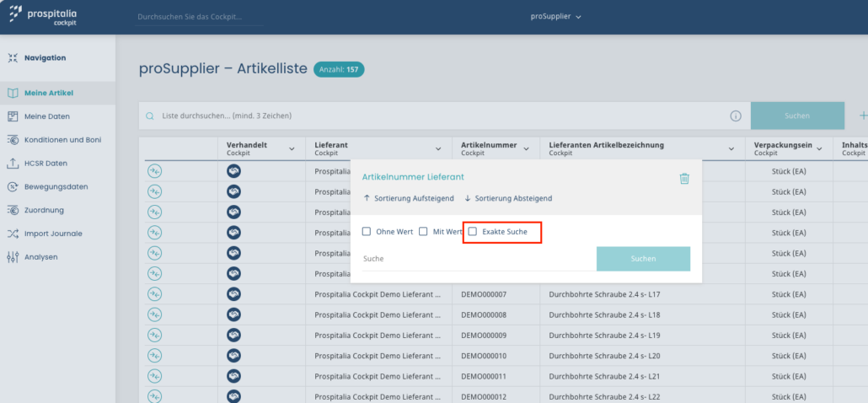Click Lieferant cell in DEMO000009 row

pyautogui.click(x=378, y=336)
